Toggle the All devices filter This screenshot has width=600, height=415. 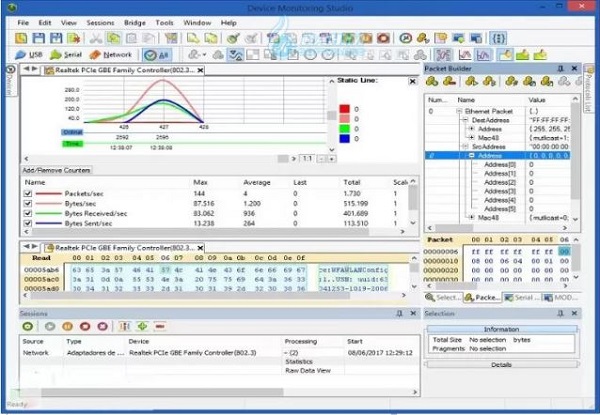[157, 55]
